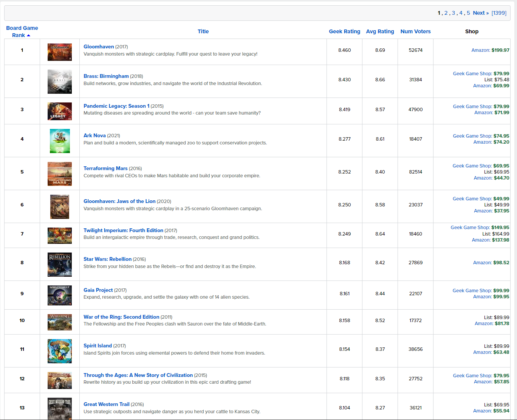
Task: Open Pandemic Legacy: Season 1 title link
Action: point(116,106)
